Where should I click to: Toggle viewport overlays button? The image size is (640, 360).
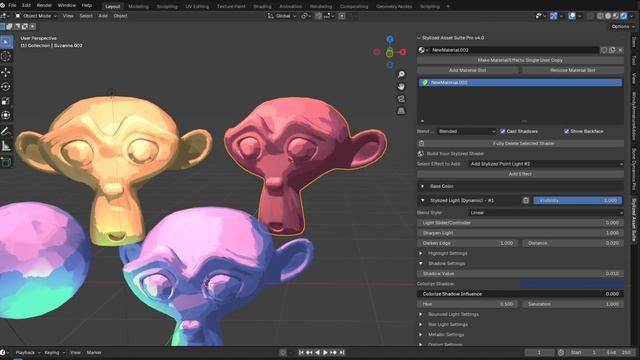click(x=572, y=16)
